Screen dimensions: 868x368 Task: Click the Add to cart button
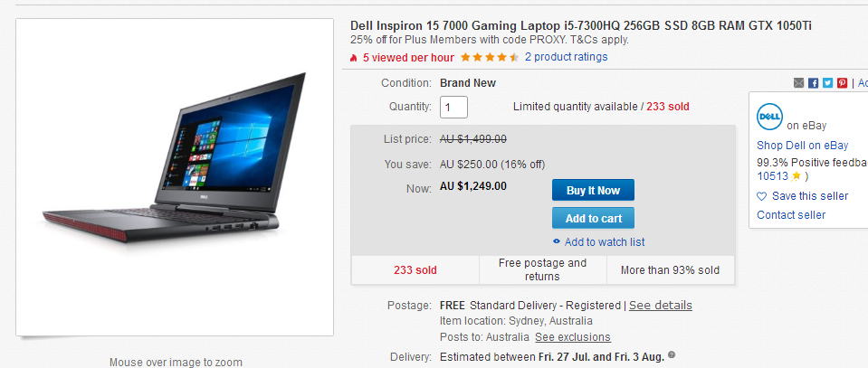pyautogui.click(x=593, y=218)
